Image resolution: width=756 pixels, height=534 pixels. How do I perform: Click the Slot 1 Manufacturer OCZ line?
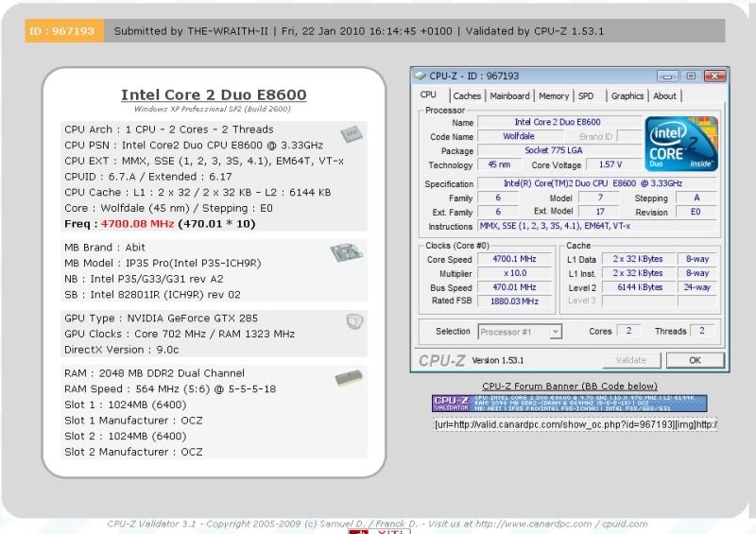(x=133, y=421)
